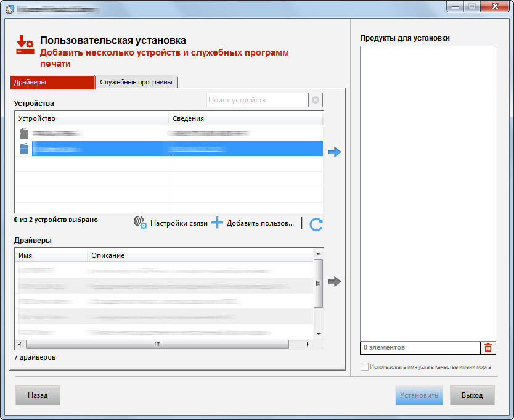Minimize the installer window
Viewport: 514px width, 420px height.
pyautogui.click(x=455, y=7)
